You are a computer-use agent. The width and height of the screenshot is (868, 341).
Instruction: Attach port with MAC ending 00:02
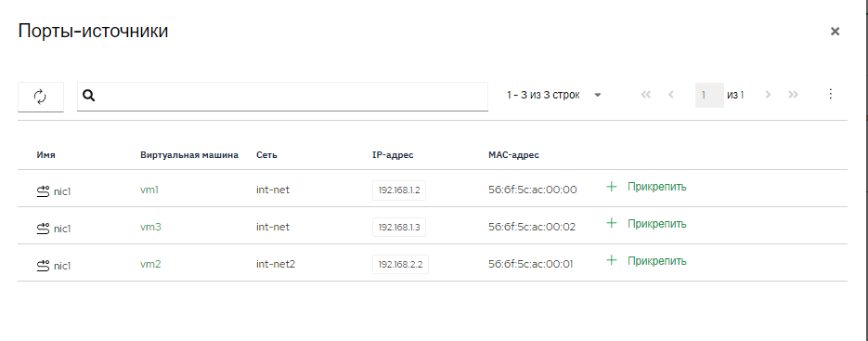click(x=656, y=223)
